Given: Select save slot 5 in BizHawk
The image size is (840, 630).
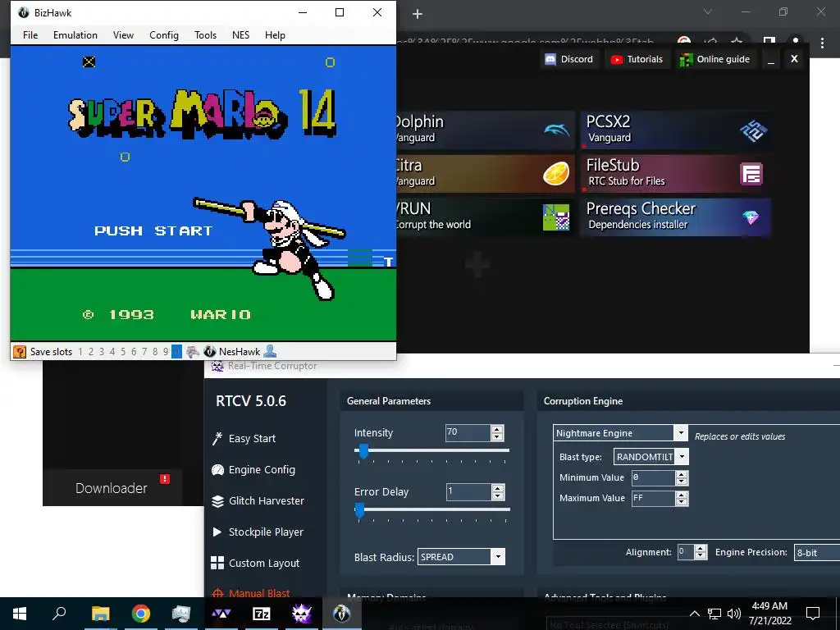Looking at the screenshot, I should coord(123,351).
